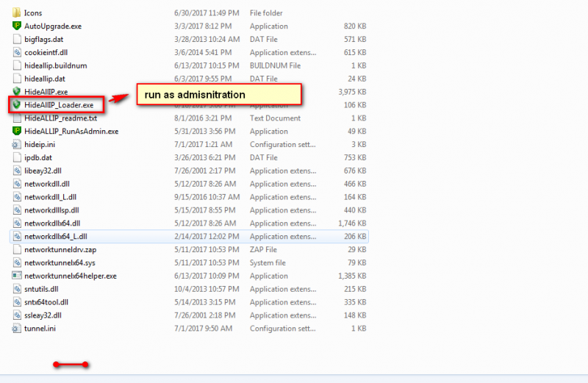Select the 106 KB size value

[355, 104]
